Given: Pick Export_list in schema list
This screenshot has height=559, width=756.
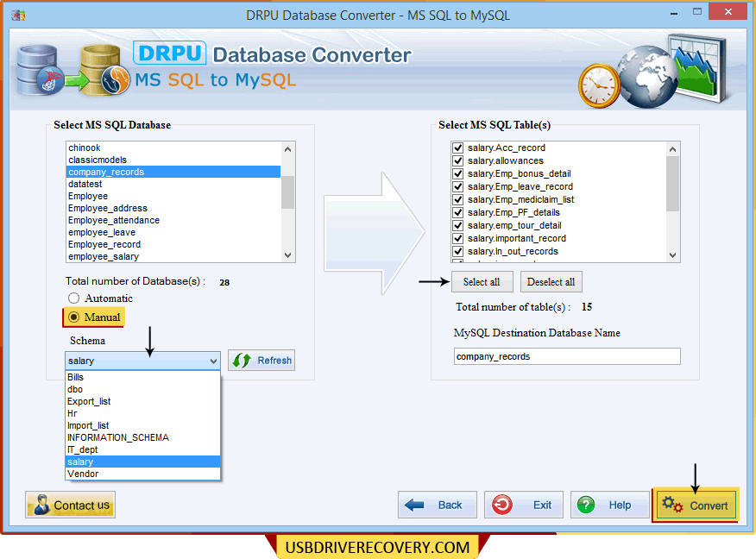Looking at the screenshot, I should click(142, 401).
